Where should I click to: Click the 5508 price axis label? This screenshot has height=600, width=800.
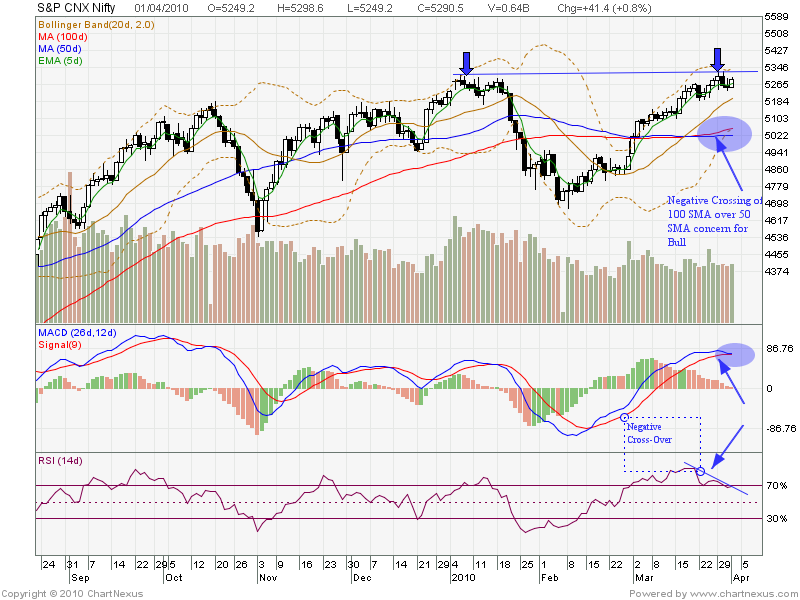777,34
